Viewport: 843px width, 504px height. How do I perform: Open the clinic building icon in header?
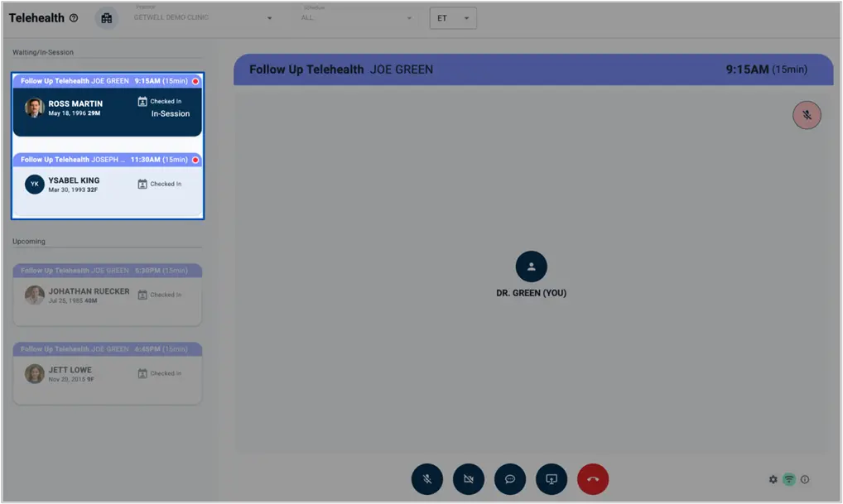(x=106, y=17)
